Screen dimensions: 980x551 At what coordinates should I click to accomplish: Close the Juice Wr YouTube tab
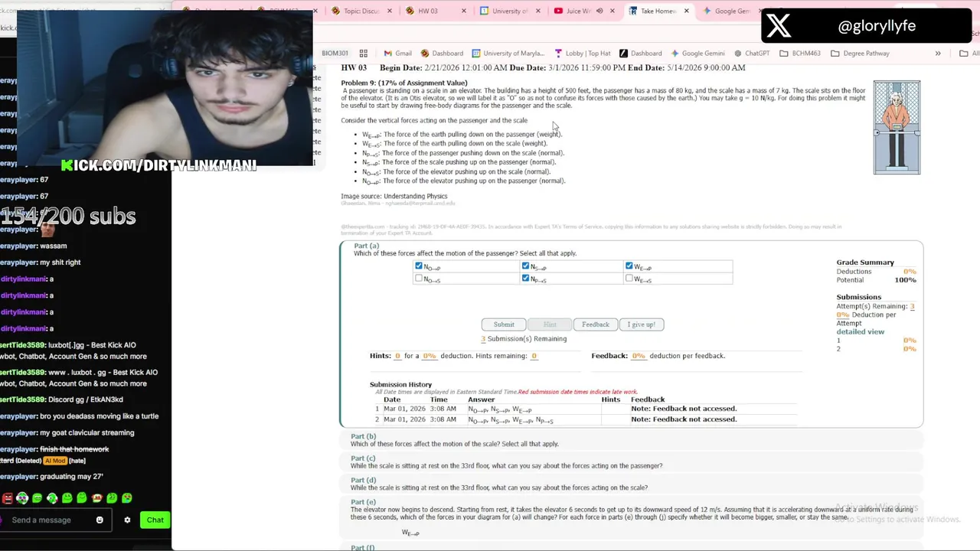(x=612, y=11)
